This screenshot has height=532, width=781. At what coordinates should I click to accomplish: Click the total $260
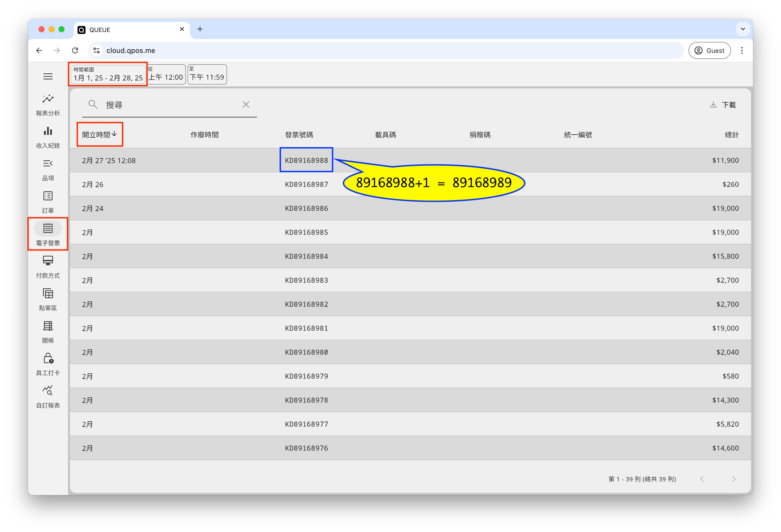point(730,184)
